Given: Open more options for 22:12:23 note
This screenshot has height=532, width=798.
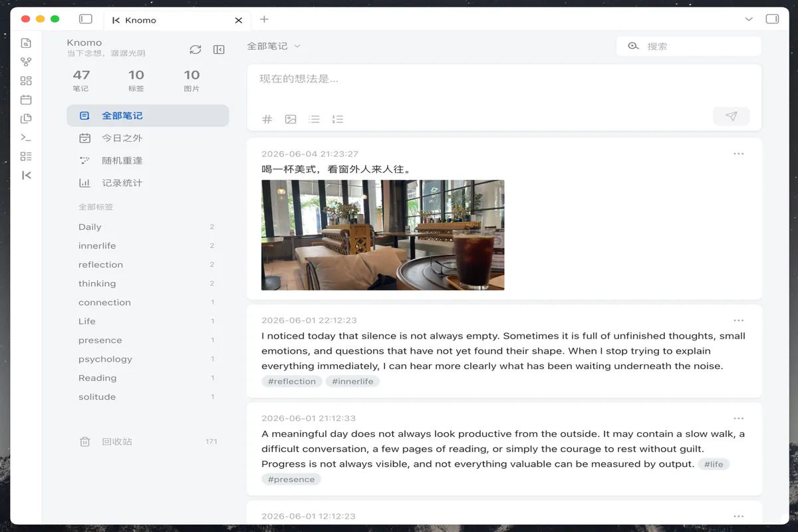Looking at the screenshot, I should pyautogui.click(x=739, y=321).
